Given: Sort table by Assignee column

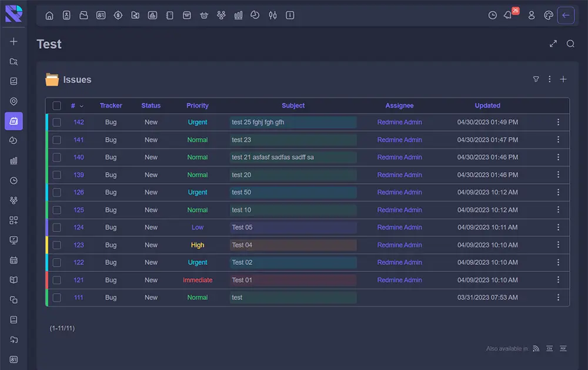Looking at the screenshot, I should tap(399, 106).
